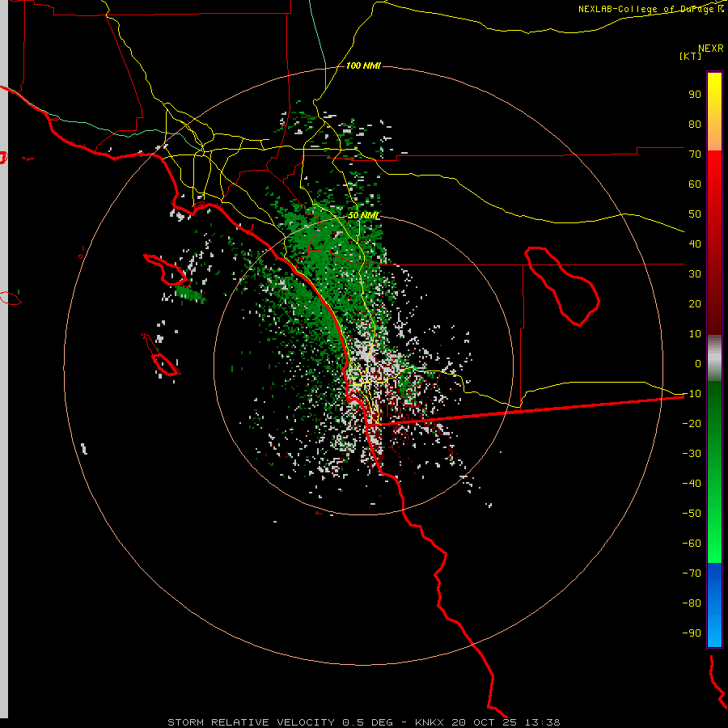Image resolution: width=728 pixels, height=728 pixels.
Task: Click the -40 value on velocity scale
Action: click(692, 484)
